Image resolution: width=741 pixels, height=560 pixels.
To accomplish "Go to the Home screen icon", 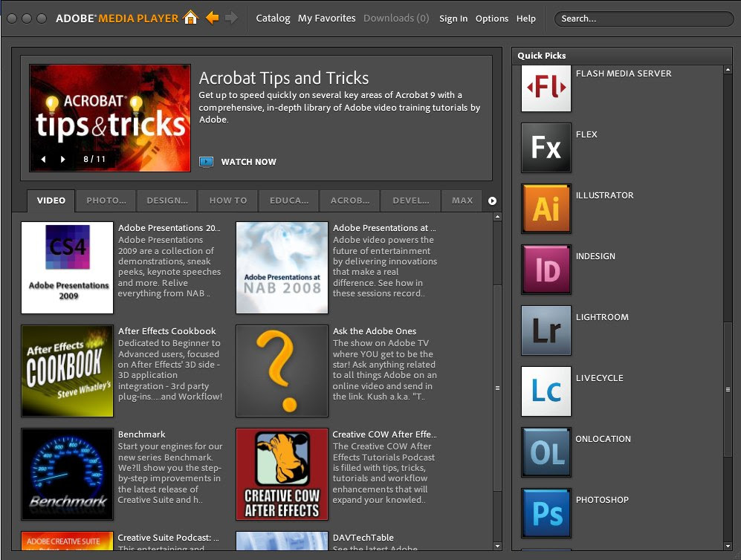I will [190, 18].
